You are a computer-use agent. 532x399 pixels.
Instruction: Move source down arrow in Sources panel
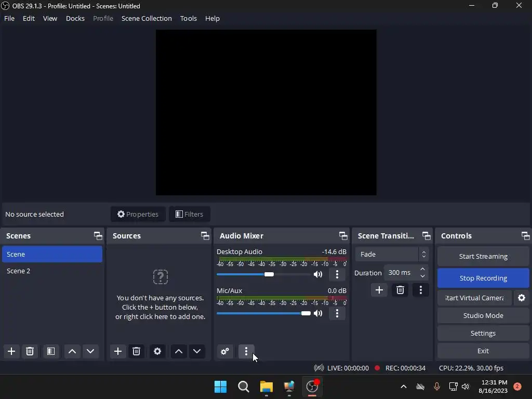point(197,351)
